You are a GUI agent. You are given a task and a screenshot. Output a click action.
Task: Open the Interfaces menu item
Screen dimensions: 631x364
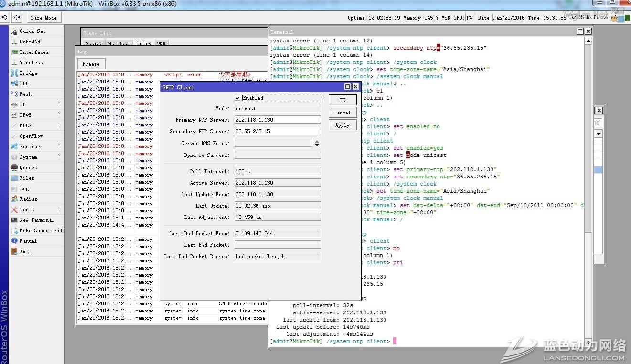[33, 52]
